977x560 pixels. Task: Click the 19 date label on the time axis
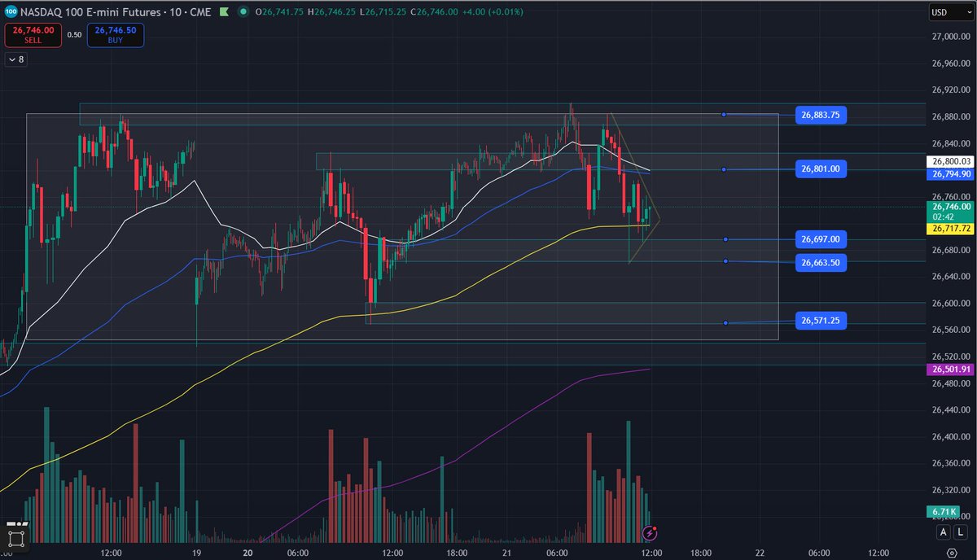pos(197,552)
